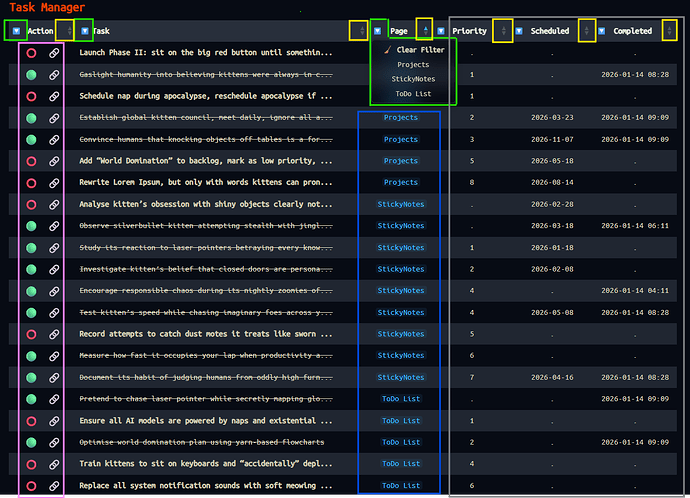Sort the Priority column
The image size is (690, 498).
(x=503, y=31)
